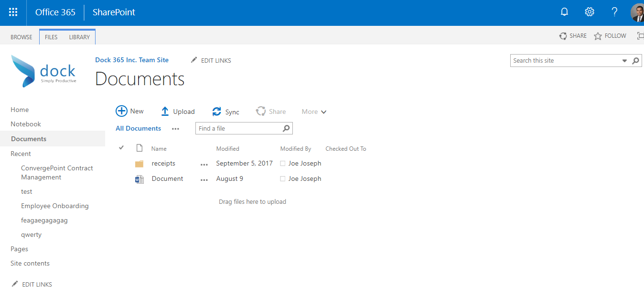Open the settings gear menu
Screen dimensions: 644x289
click(x=590, y=12)
